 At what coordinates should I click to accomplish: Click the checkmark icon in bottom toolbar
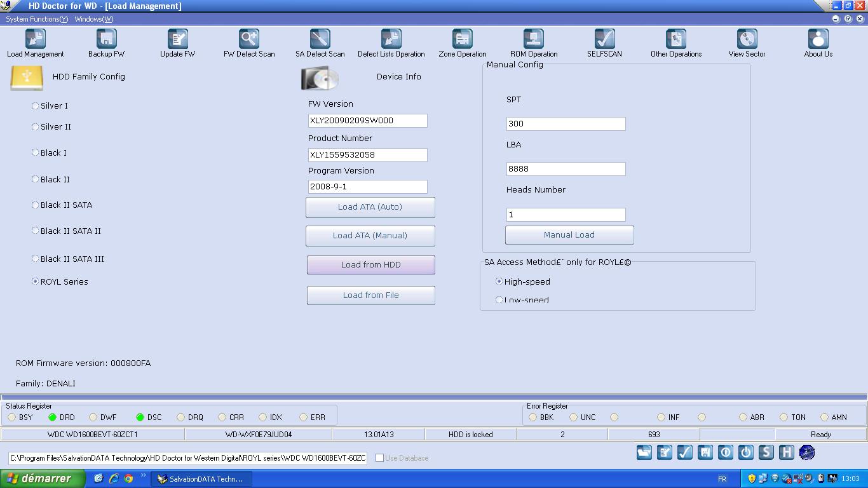click(685, 452)
